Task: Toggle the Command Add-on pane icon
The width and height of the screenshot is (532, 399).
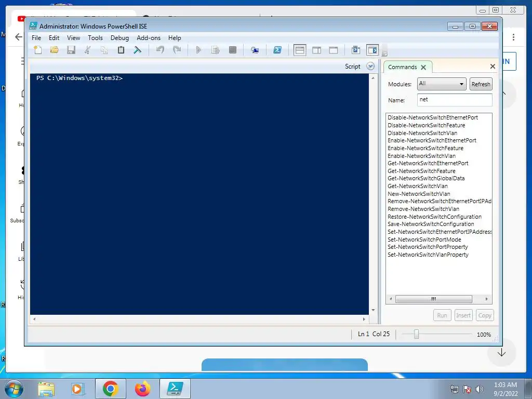Action: pyautogui.click(x=373, y=50)
